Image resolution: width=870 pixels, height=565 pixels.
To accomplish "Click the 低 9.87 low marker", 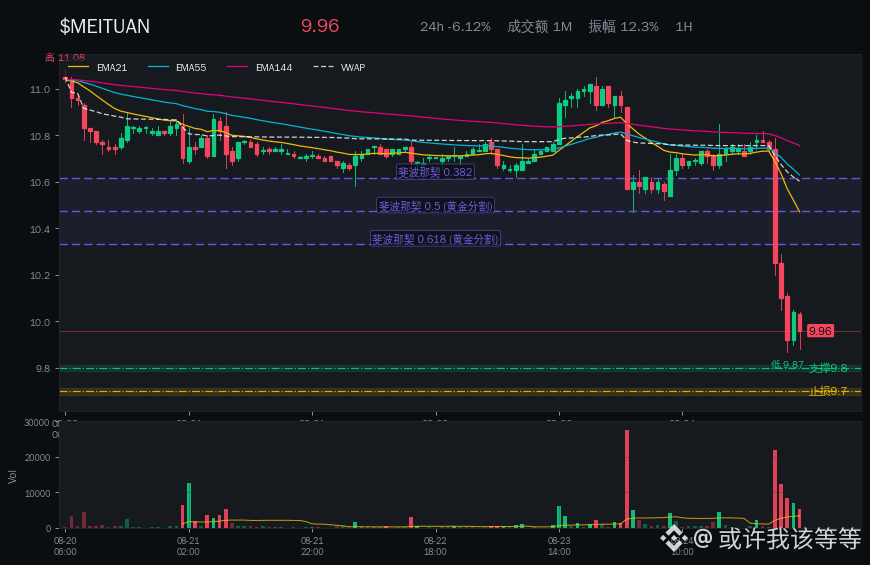I will point(787,365).
